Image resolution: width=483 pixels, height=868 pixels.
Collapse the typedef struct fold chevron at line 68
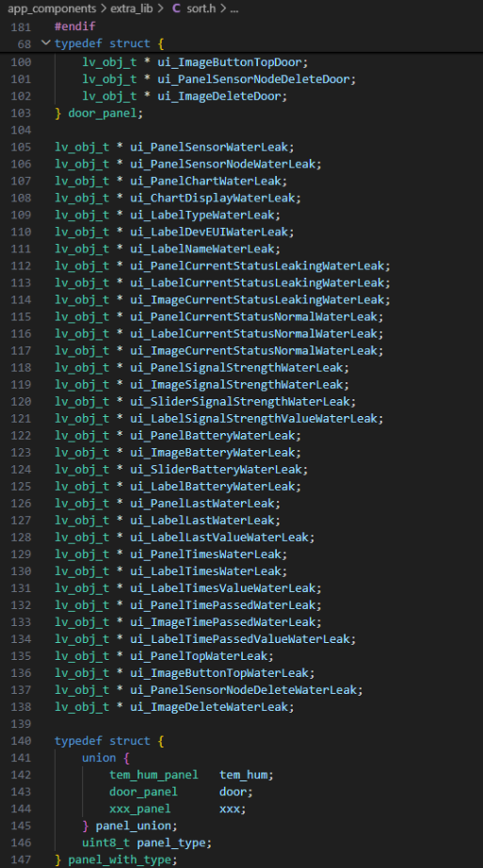[x=46, y=43]
